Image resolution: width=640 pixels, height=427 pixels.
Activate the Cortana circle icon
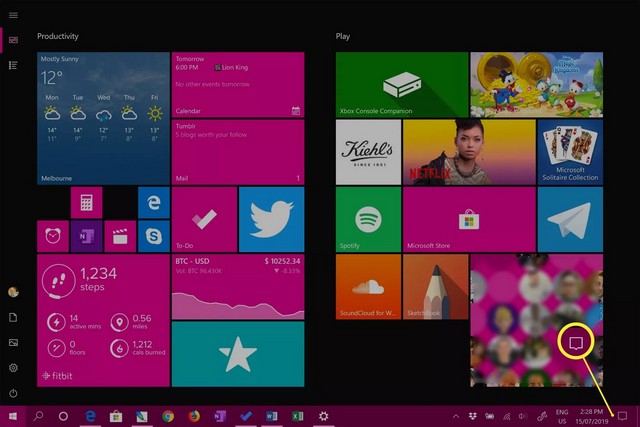click(63, 416)
